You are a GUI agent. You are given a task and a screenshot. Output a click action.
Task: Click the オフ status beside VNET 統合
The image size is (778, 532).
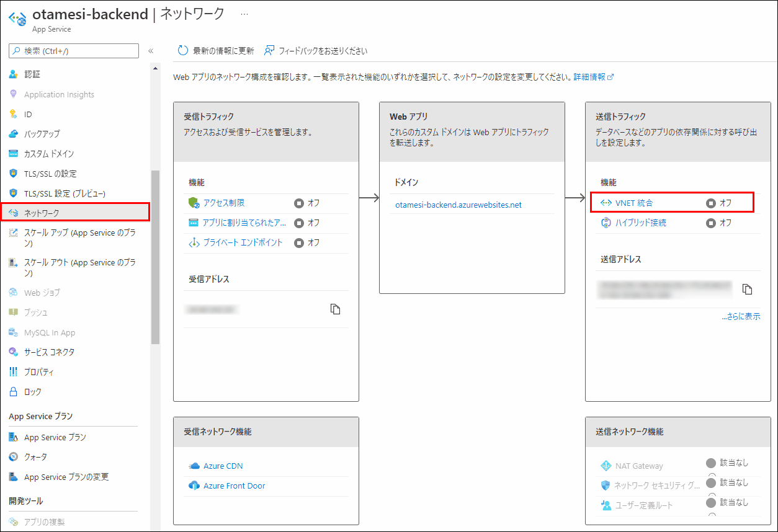click(719, 203)
